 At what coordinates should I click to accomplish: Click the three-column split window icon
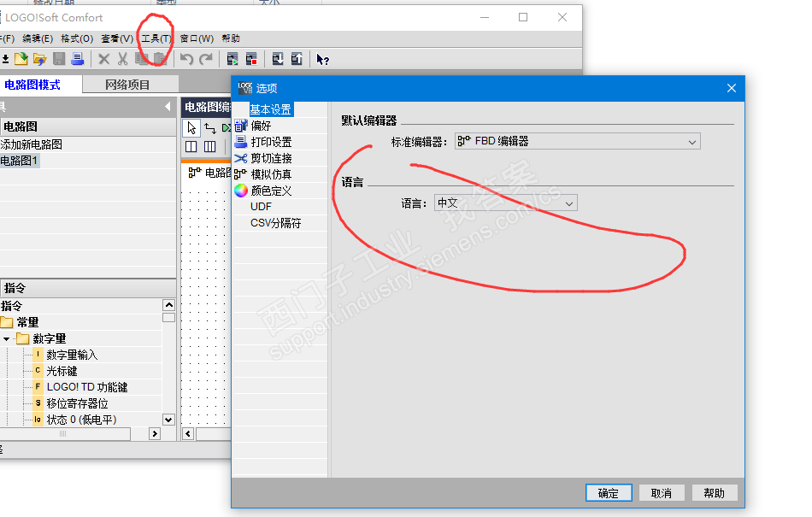(209, 146)
